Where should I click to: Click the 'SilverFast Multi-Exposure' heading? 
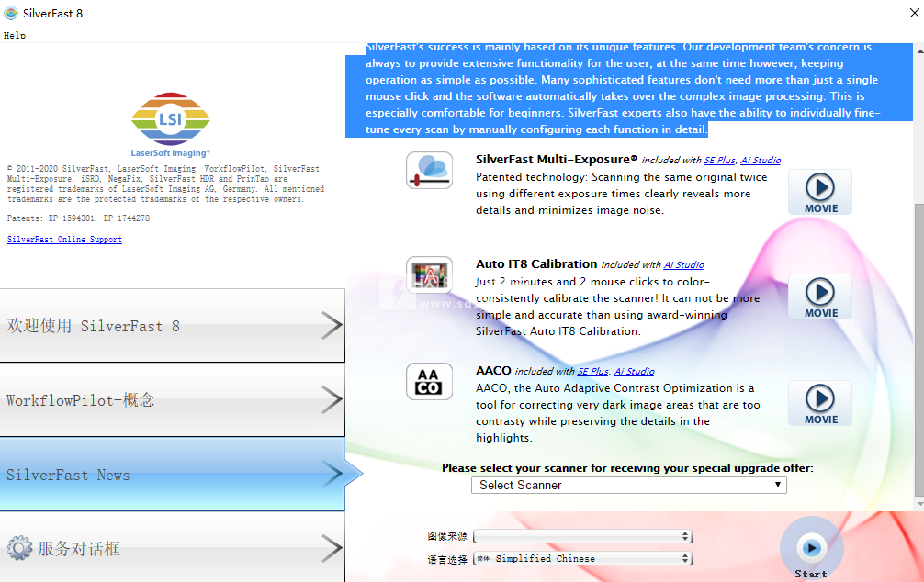[x=557, y=159]
